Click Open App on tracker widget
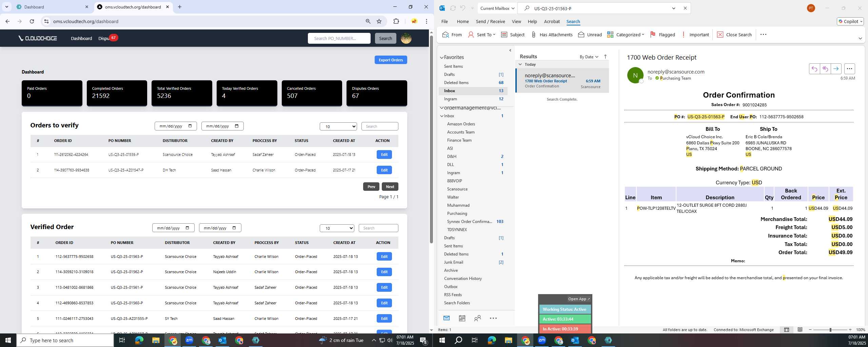The height and width of the screenshot is (347, 868). click(579, 299)
